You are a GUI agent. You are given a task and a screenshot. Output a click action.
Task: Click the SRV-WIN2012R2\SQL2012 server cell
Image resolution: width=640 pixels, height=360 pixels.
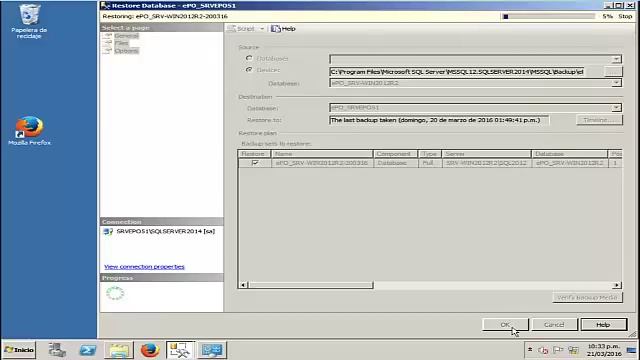click(x=487, y=163)
